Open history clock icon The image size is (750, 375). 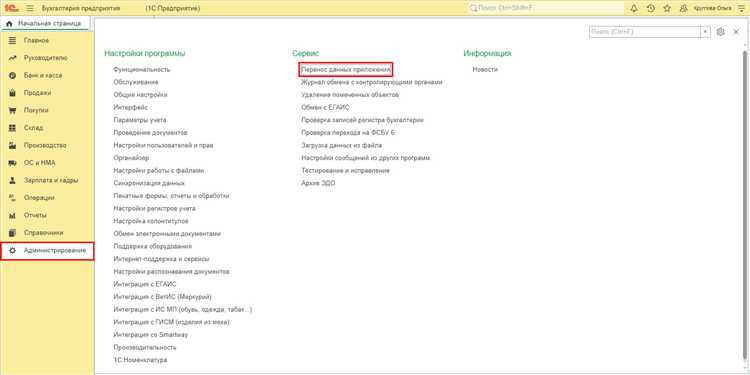point(651,9)
